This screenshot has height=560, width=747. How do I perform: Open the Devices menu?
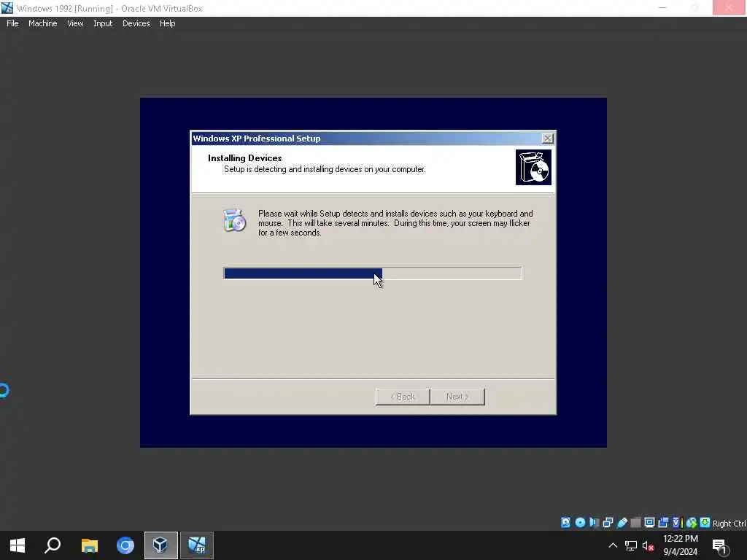(136, 23)
